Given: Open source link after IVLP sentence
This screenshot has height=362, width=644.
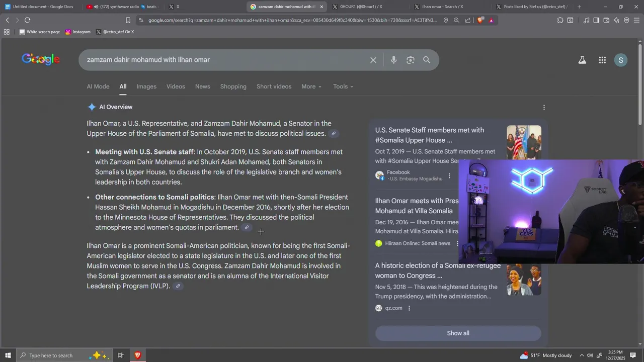Looking at the screenshot, I should 178,286.
